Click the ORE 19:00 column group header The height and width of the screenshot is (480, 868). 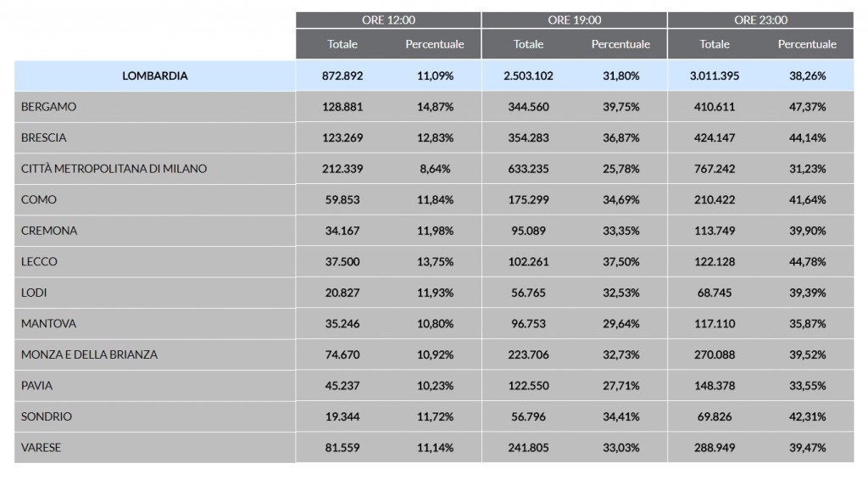[574, 20]
